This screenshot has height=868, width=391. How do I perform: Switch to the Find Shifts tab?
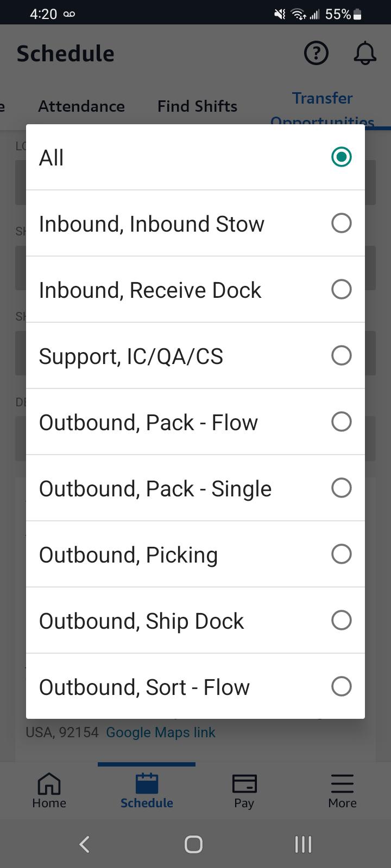click(x=197, y=106)
